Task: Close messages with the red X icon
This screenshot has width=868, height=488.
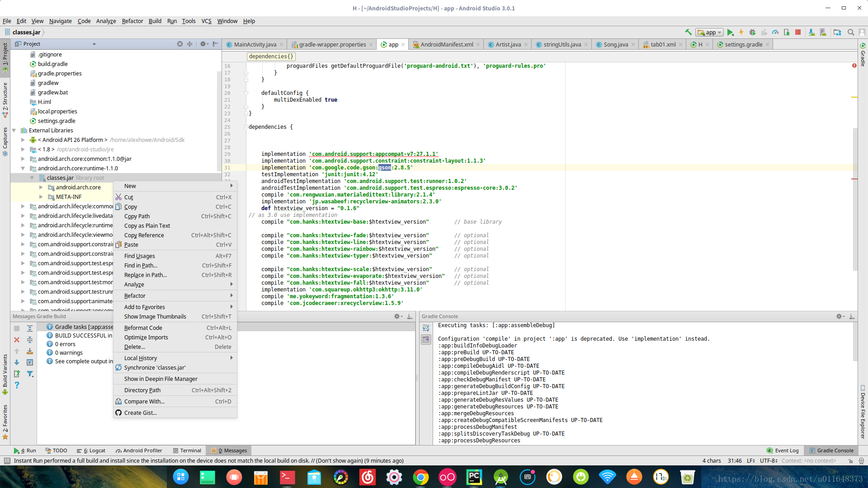Action: click(17, 340)
